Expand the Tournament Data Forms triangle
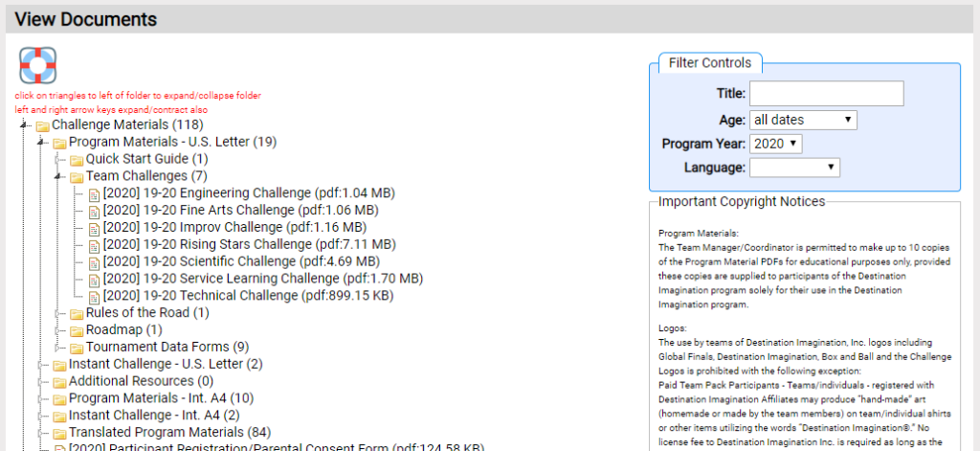Screen dimensions: 980x451 (58, 347)
